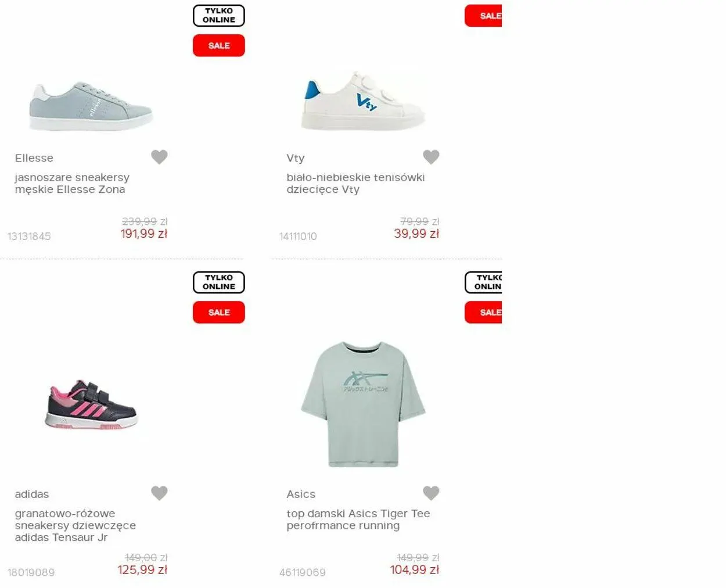Favorite the Ellesse Zona sneakers heart icon
The height and width of the screenshot is (588, 726).
pyautogui.click(x=159, y=157)
